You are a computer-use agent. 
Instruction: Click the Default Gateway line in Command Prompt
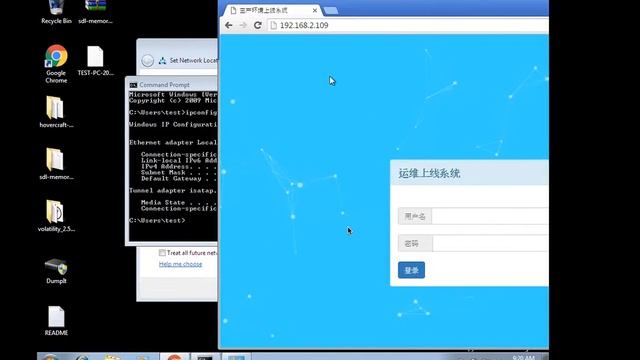pyautogui.click(x=179, y=178)
